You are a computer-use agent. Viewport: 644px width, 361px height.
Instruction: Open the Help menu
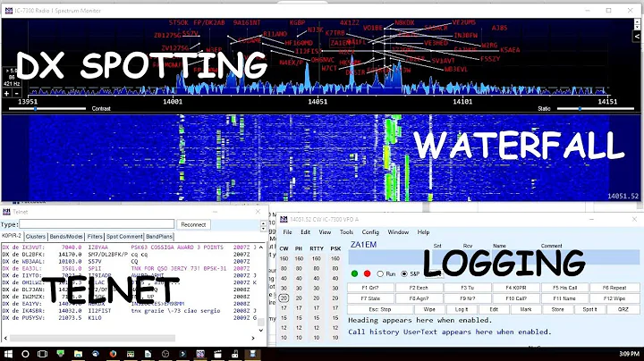coord(423,232)
